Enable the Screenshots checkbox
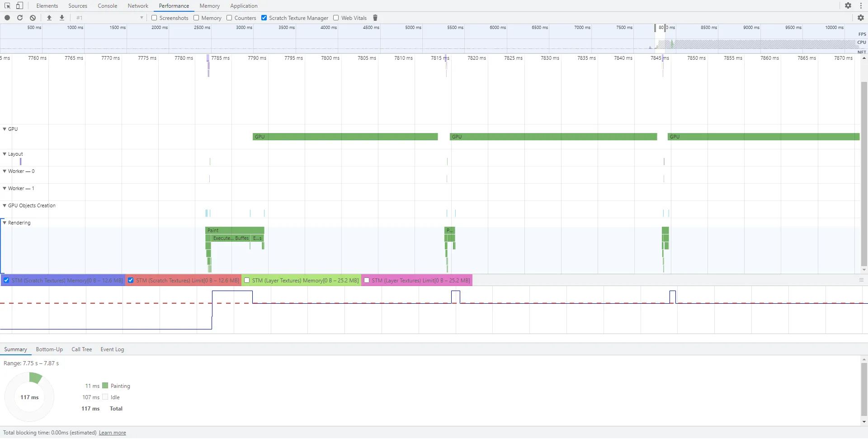The width and height of the screenshot is (868, 439). (154, 18)
